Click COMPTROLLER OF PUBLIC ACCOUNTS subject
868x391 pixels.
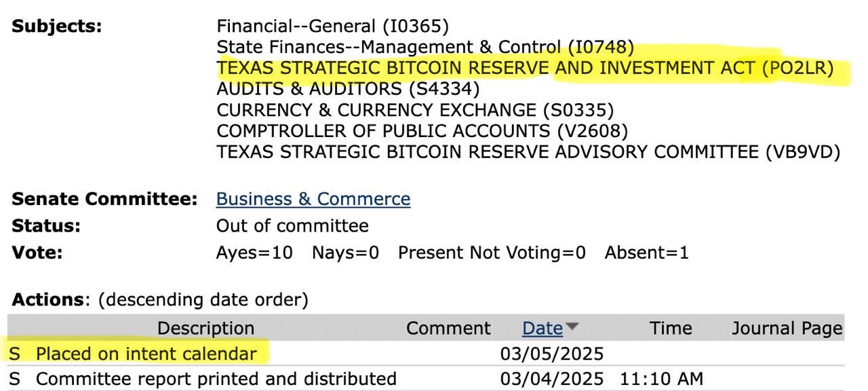422,130
